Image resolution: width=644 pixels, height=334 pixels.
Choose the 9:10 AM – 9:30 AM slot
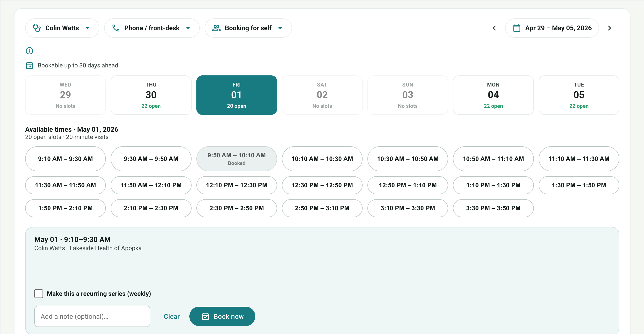65,159
